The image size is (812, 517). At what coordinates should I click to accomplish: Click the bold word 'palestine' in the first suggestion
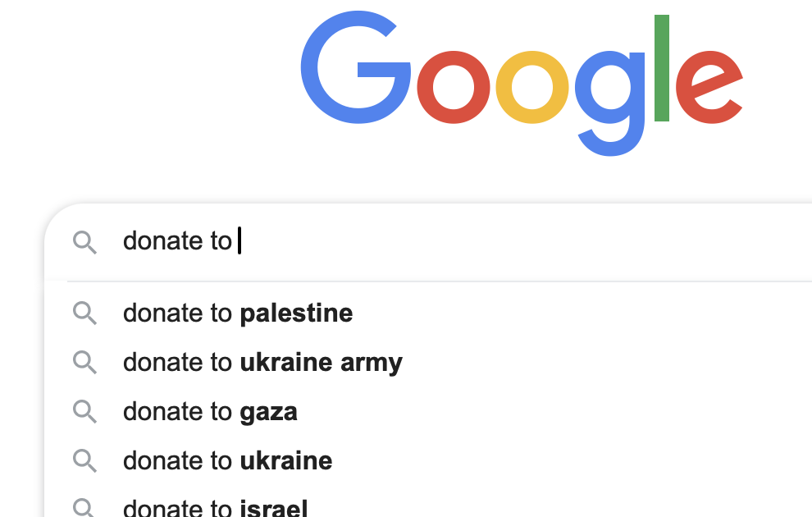pyautogui.click(x=296, y=313)
